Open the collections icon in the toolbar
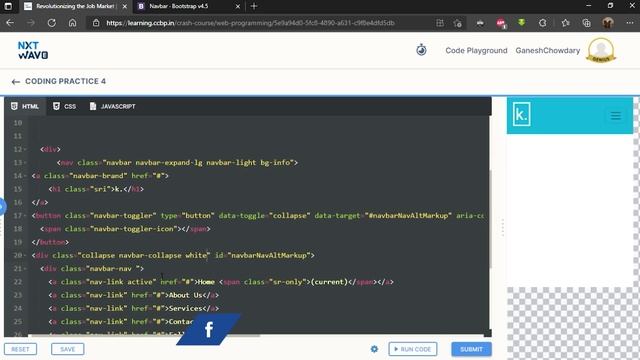This screenshot has height=360, width=640. [x=587, y=23]
